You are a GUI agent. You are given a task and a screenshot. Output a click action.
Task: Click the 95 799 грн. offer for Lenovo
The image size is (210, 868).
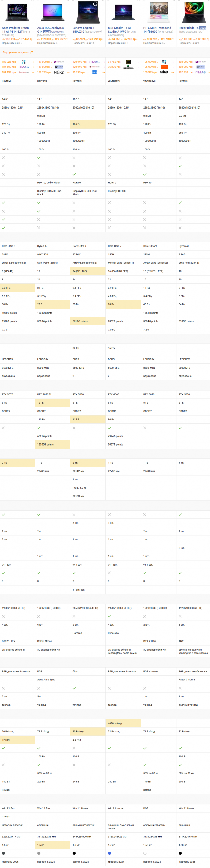(79, 72)
